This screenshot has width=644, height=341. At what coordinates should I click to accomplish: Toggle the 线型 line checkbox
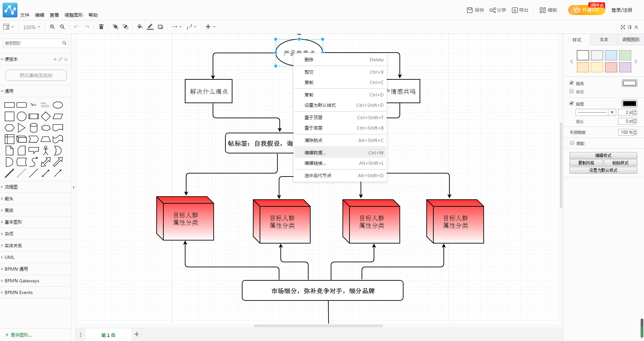point(572,103)
